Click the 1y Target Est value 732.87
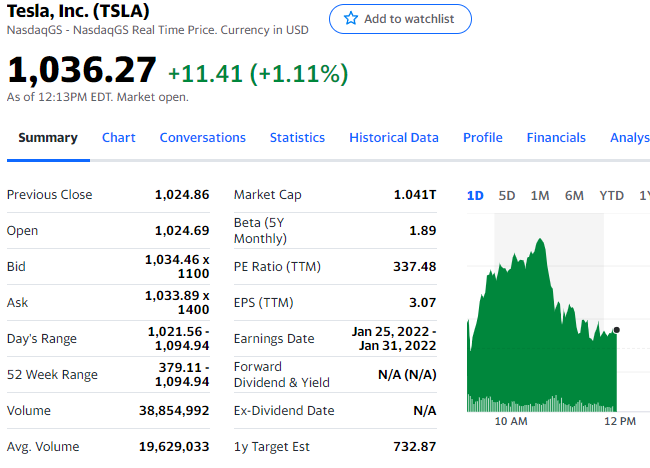The height and width of the screenshot is (468, 650). [x=415, y=447]
